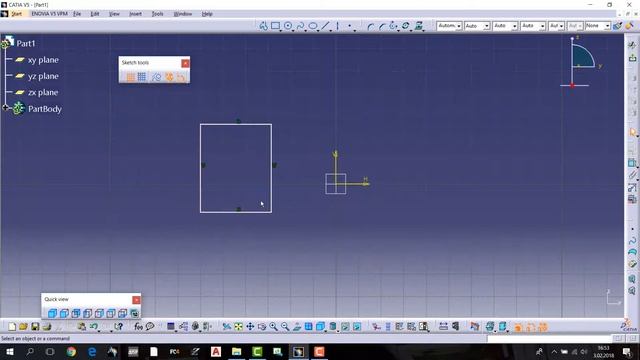This screenshot has height=360, width=640.
Task: Open File Explorer from the taskbar
Action: coord(236,351)
